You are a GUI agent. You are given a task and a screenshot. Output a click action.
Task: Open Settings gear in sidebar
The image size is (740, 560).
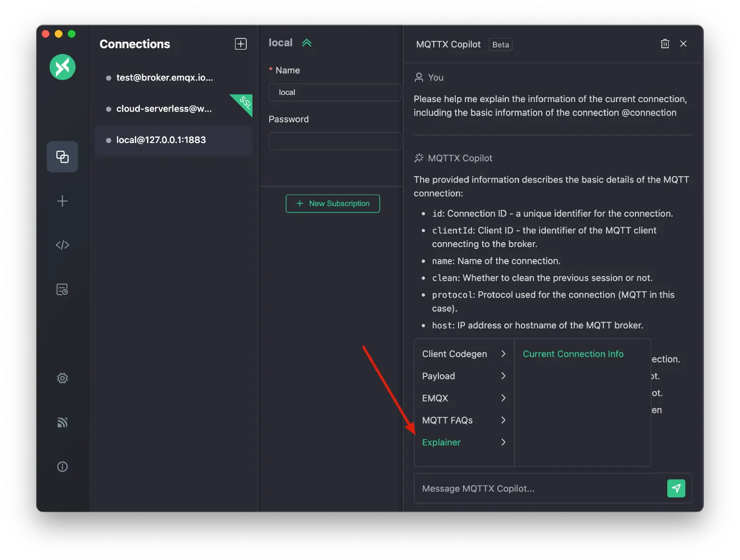click(63, 378)
